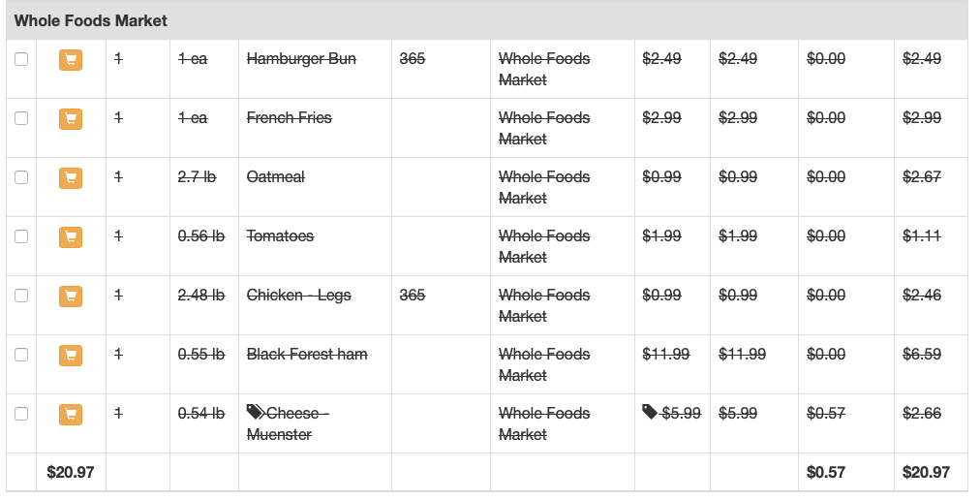Toggle the Tomatoes item checkbox
Viewport: 980px width, 500px height.
pyautogui.click(x=21, y=235)
